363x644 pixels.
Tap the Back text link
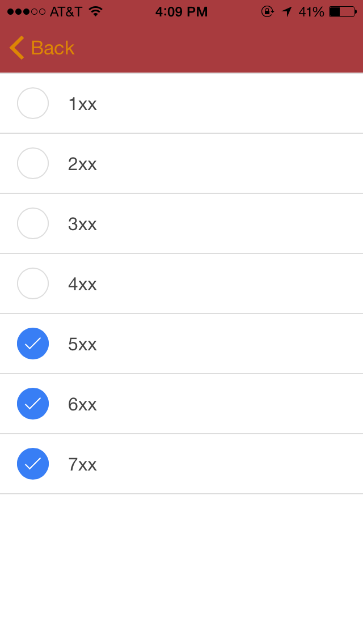(53, 48)
